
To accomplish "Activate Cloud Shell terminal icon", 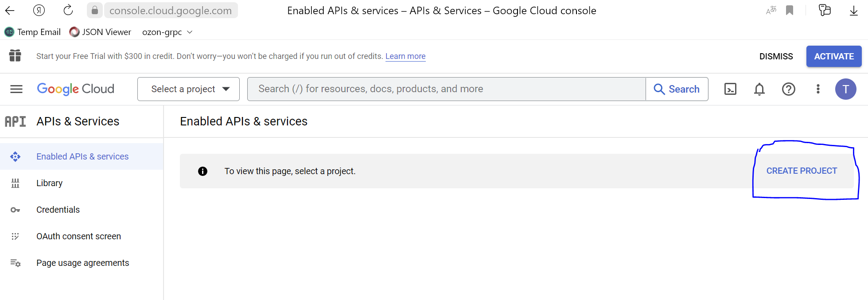I will (730, 89).
